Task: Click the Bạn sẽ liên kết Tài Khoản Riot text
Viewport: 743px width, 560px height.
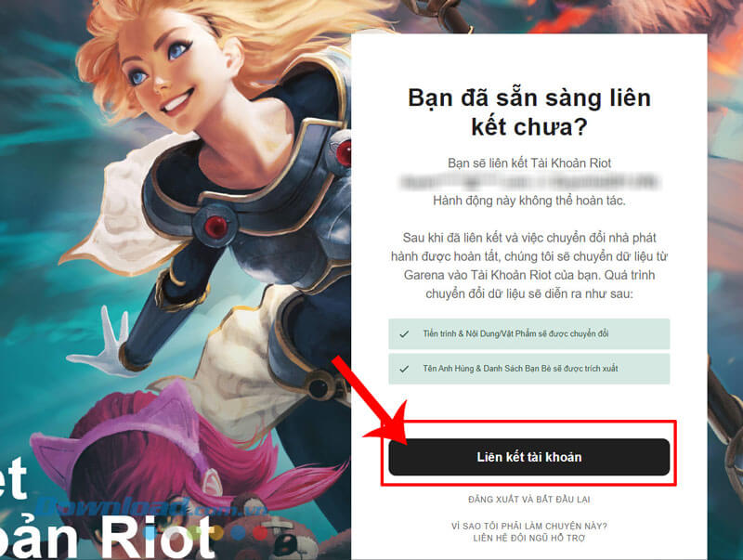Action: (528, 163)
